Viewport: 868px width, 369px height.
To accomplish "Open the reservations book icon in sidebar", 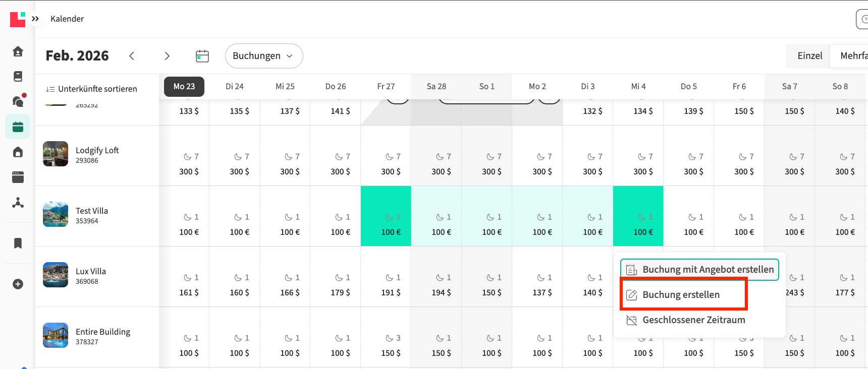I will pyautogui.click(x=18, y=76).
